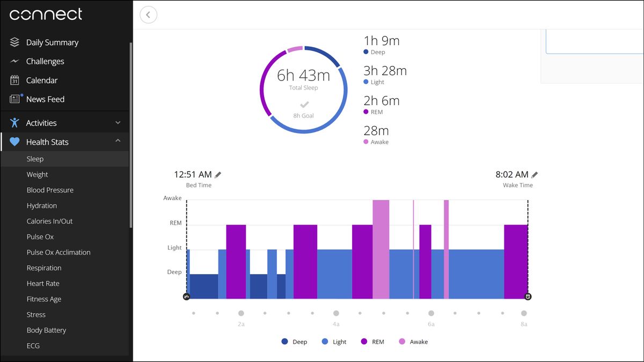This screenshot has height=362, width=644.
Task: Edit wake time with pencil icon
Action: 535,174
